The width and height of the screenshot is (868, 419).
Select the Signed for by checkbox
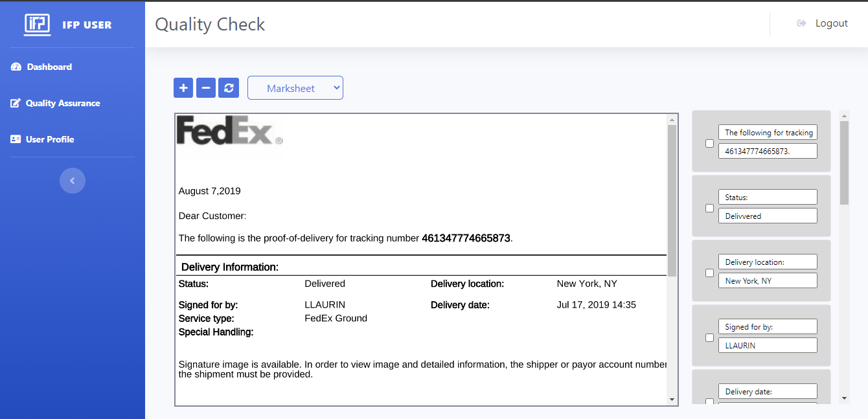(x=709, y=337)
